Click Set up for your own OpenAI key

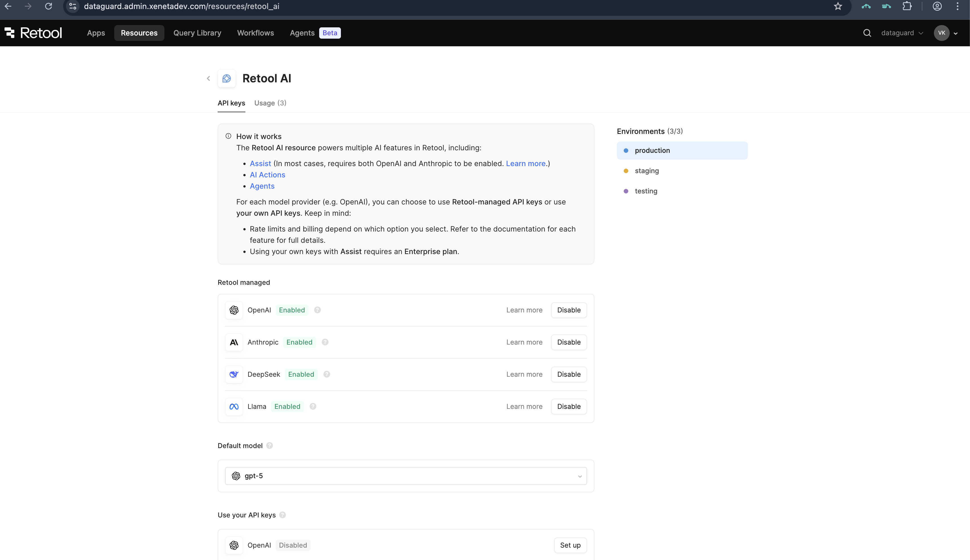click(x=570, y=545)
